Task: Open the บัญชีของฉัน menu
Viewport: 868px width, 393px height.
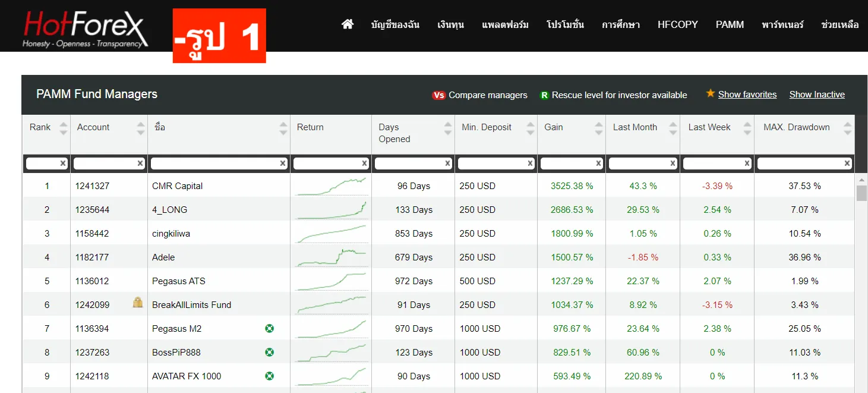Action: click(x=395, y=25)
